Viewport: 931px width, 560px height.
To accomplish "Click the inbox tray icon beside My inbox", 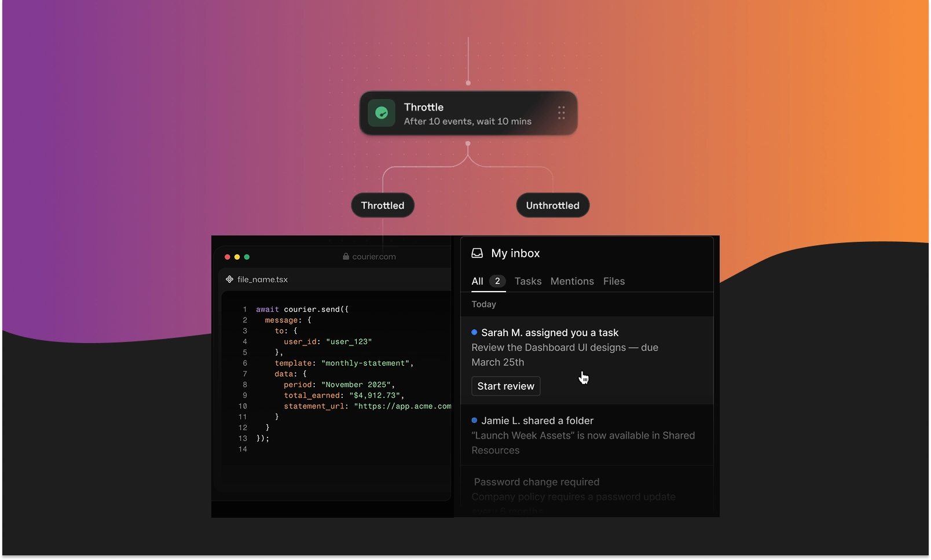I will coord(477,253).
